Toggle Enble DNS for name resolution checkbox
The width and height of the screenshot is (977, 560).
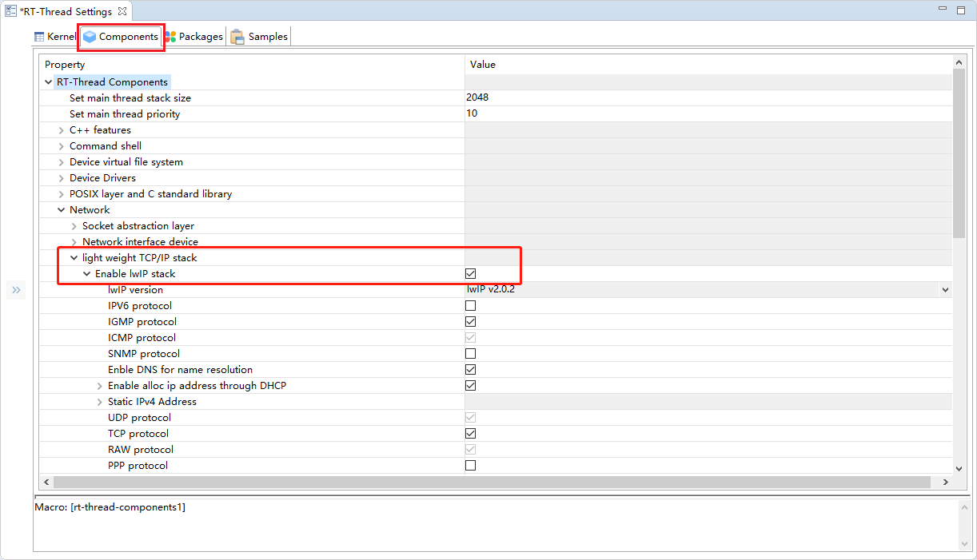point(470,370)
